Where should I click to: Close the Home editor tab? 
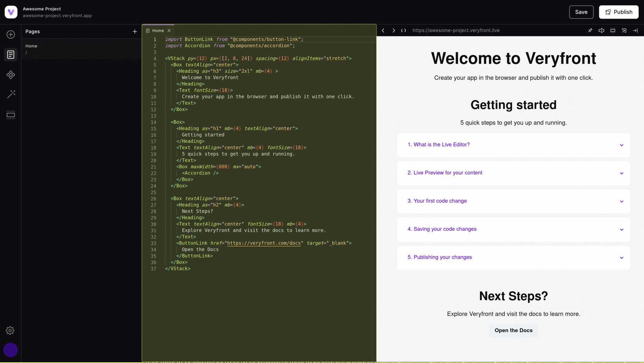[x=169, y=31]
